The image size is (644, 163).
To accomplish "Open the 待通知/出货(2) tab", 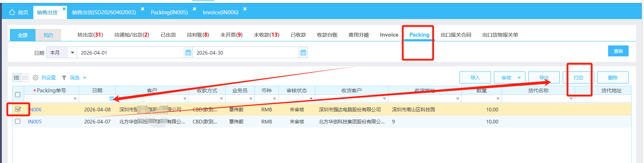I will (132, 35).
